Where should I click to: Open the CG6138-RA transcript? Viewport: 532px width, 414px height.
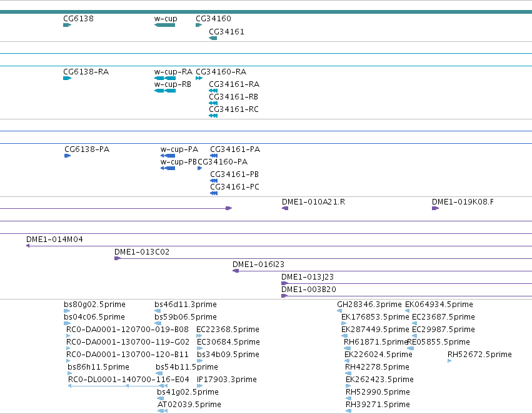86,72
